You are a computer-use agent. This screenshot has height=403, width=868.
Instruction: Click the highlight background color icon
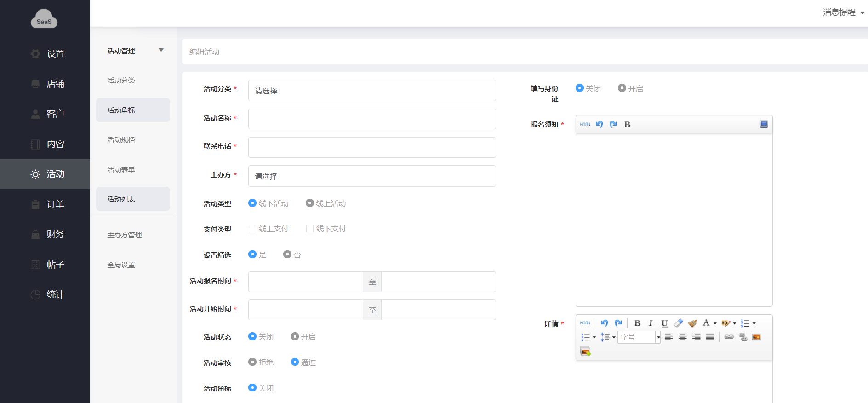tap(726, 323)
